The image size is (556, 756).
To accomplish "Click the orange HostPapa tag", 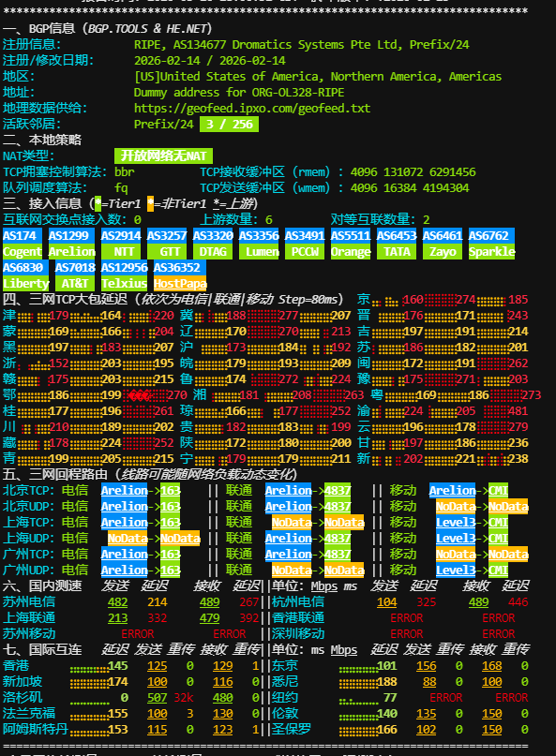I will [x=180, y=284].
